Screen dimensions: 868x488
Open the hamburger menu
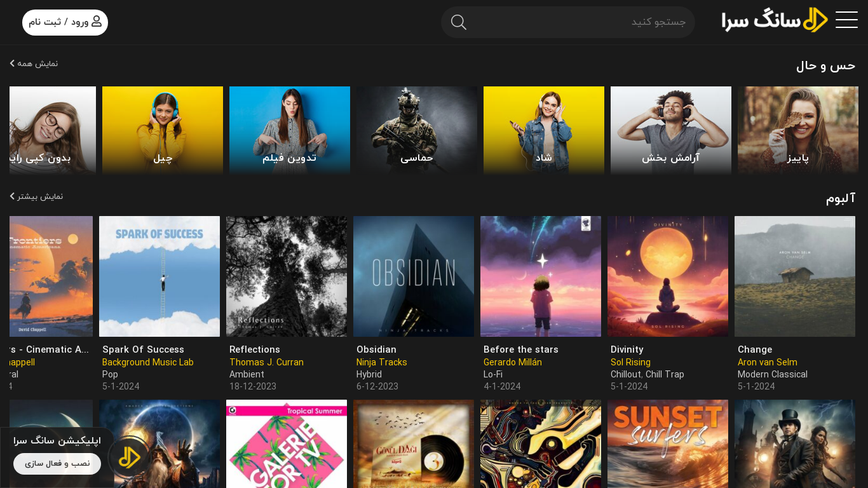point(846,20)
